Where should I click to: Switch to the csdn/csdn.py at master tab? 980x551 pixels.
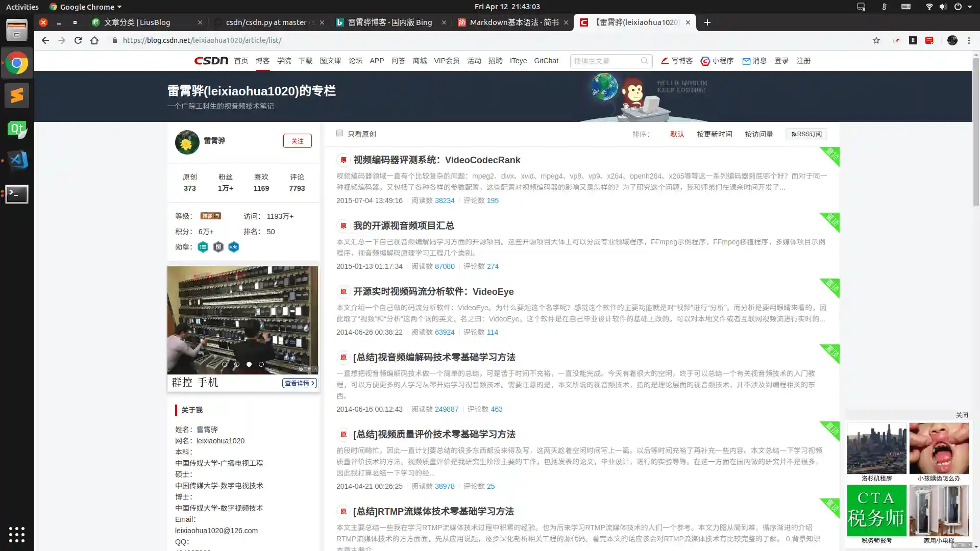(x=268, y=22)
